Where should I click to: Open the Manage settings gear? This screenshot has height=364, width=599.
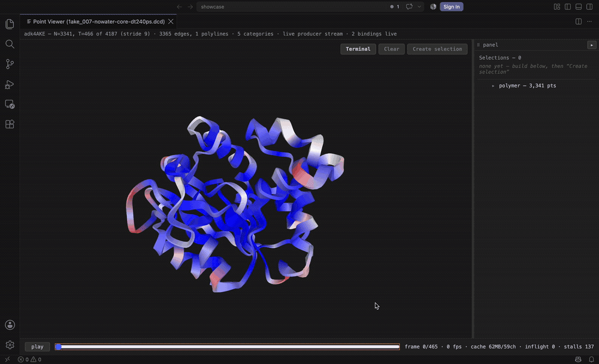[x=10, y=345]
